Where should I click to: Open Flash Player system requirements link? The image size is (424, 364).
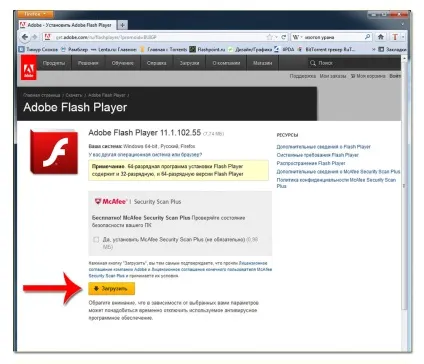click(x=318, y=155)
